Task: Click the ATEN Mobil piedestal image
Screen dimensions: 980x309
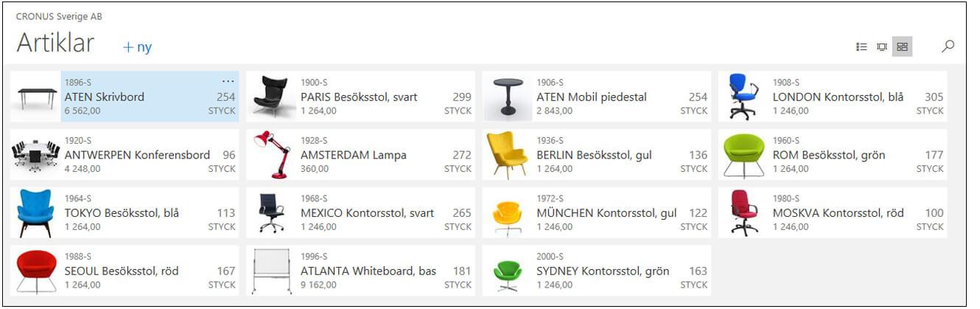Action: [508, 97]
